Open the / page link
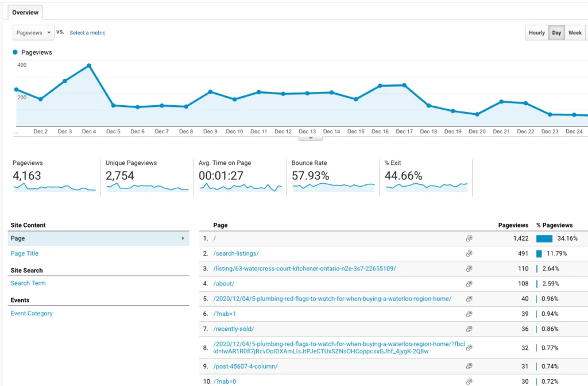 [x=215, y=238]
